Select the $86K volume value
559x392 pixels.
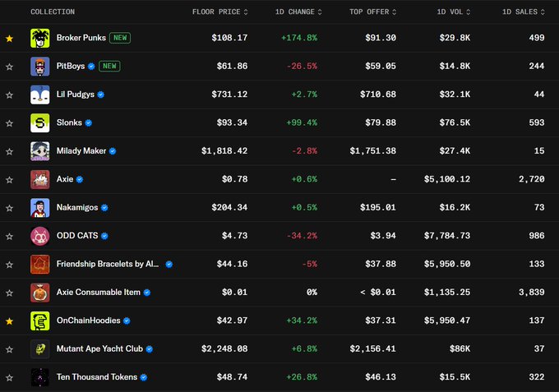click(x=460, y=349)
